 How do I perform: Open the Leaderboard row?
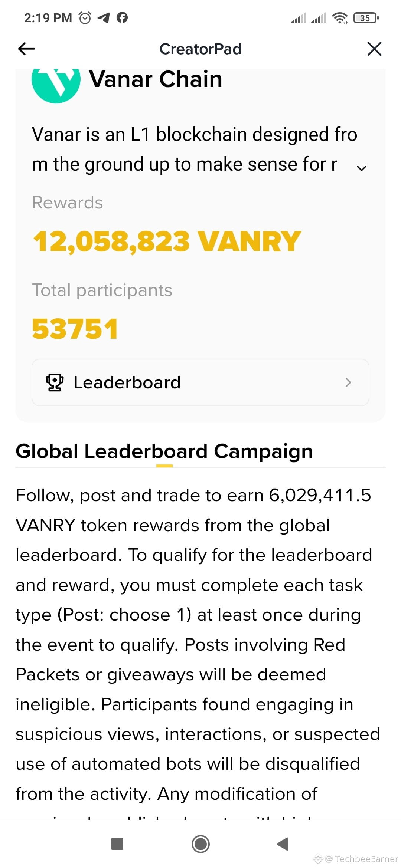click(200, 382)
